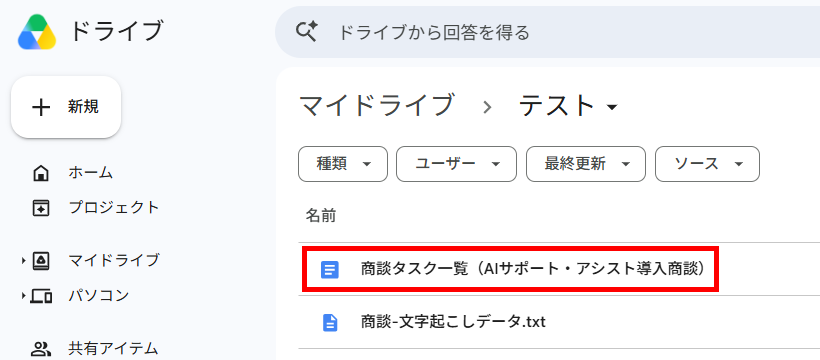Go to マイドライブ in the breadcrumb
The height and width of the screenshot is (360, 820).
tap(375, 106)
